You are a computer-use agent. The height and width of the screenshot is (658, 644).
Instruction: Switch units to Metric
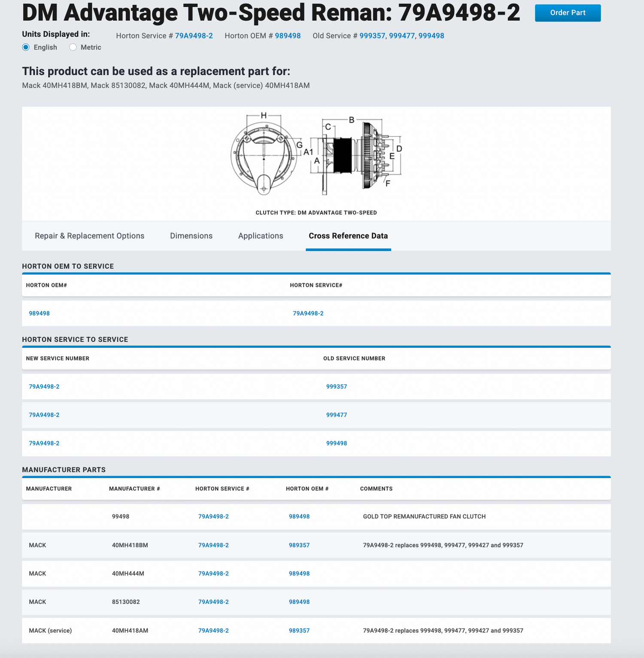click(x=73, y=47)
